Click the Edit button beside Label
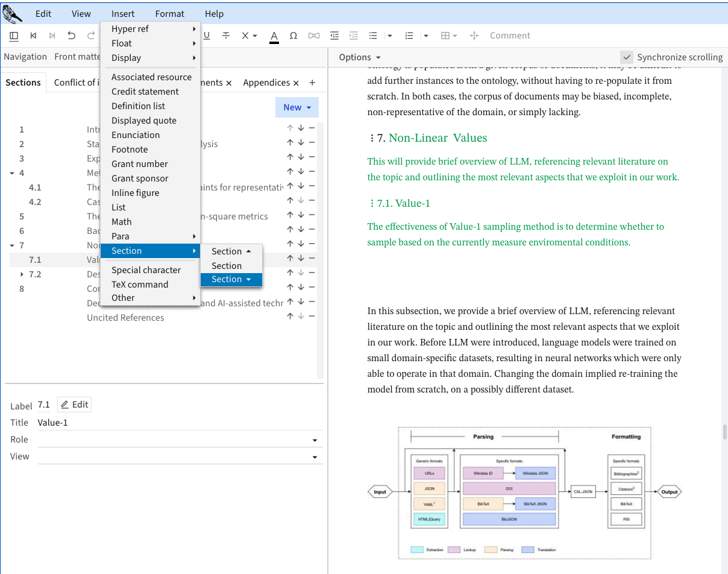728x574 pixels. click(x=74, y=405)
